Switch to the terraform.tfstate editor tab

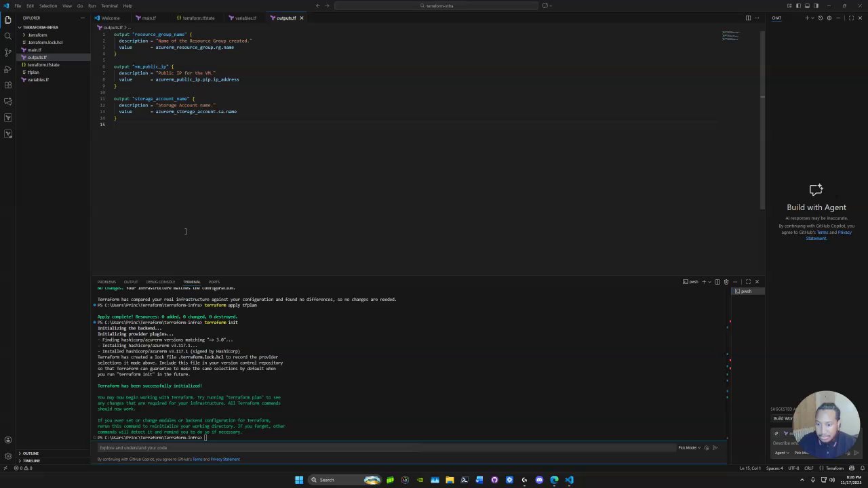coord(197,18)
